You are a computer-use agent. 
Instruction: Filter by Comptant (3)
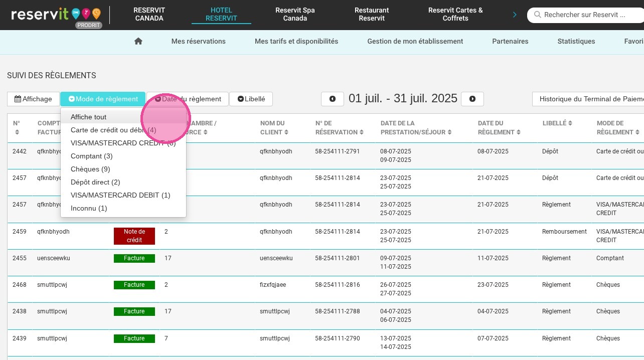tap(123, 156)
